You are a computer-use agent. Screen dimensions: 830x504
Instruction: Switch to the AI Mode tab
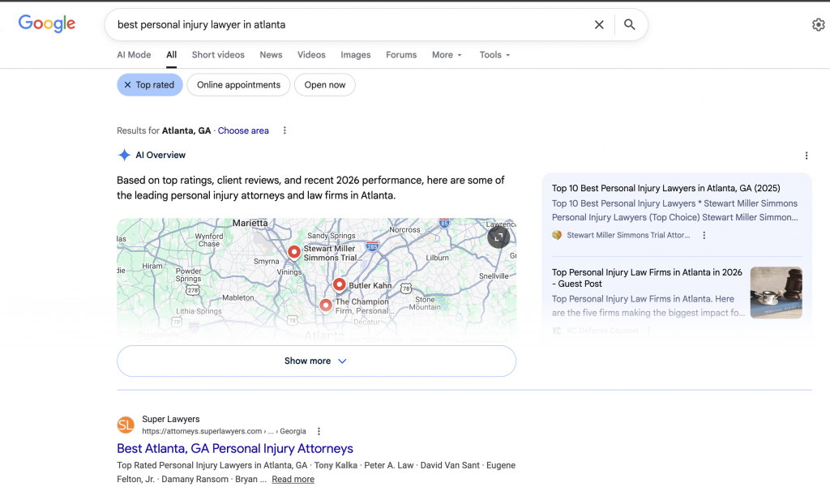pos(134,55)
